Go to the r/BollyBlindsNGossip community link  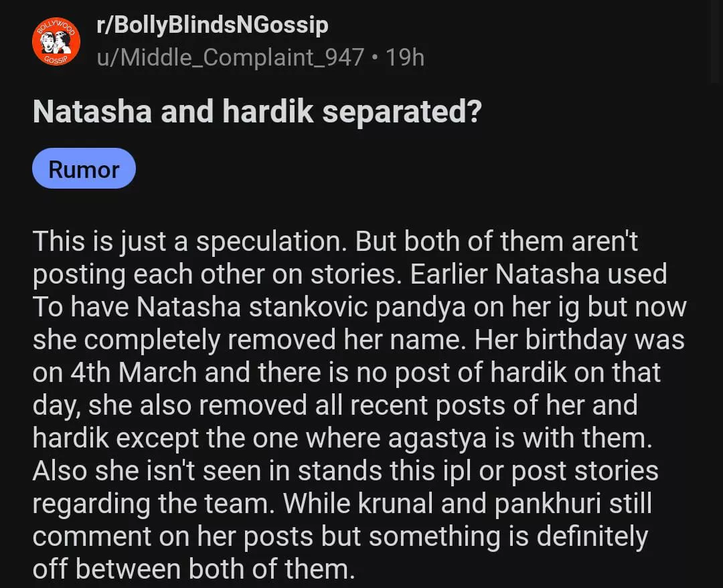click(x=212, y=25)
